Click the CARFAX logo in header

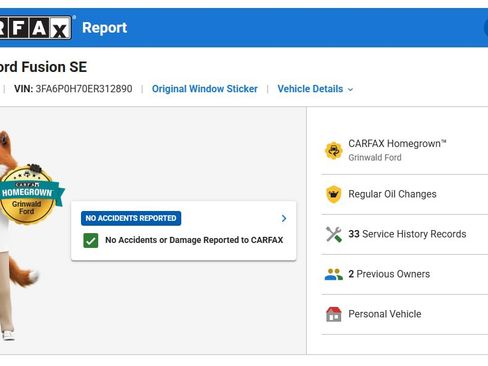coord(35,28)
